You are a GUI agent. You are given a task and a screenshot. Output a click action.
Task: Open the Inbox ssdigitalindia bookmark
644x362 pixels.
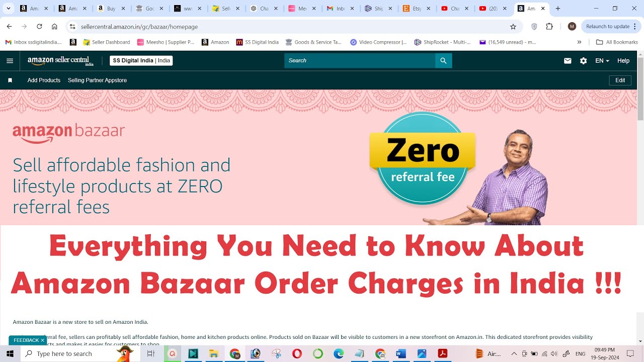(x=34, y=42)
